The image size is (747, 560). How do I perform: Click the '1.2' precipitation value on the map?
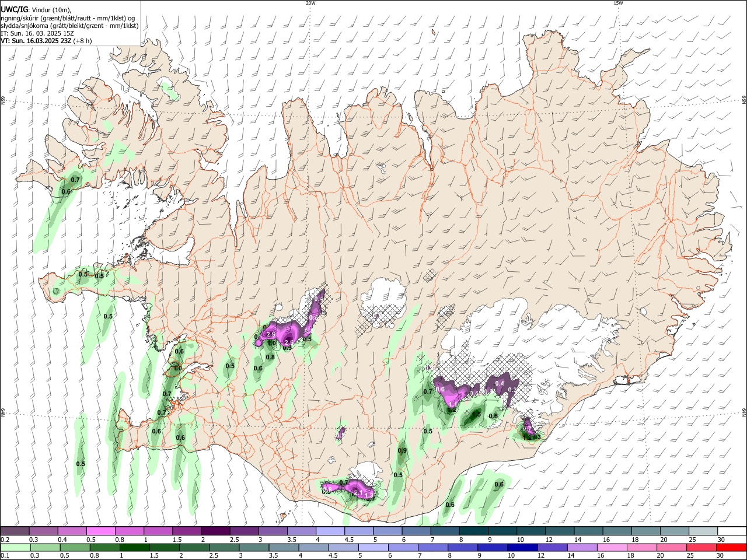(x=452, y=409)
